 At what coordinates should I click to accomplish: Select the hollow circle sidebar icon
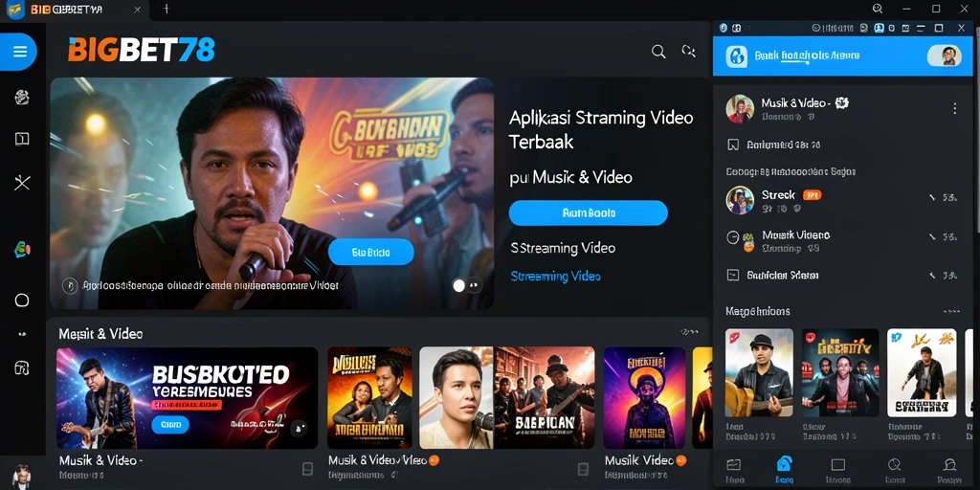[x=22, y=301]
